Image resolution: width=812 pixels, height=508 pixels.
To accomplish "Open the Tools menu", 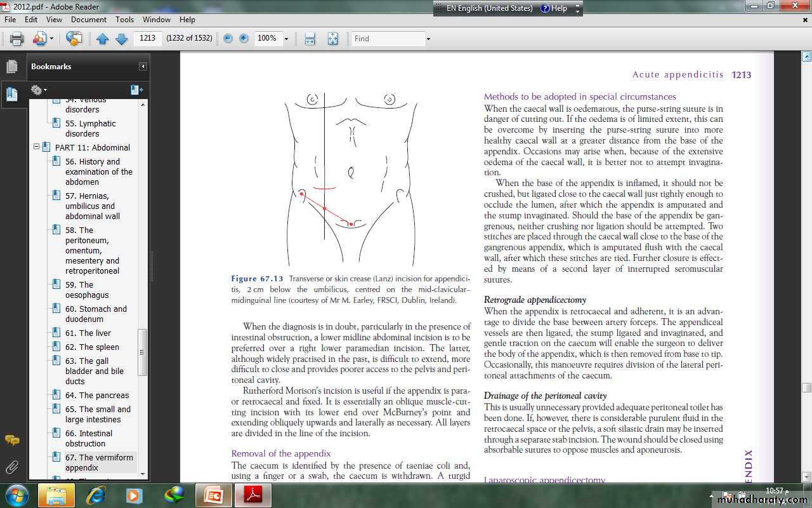I will click(124, 20).
